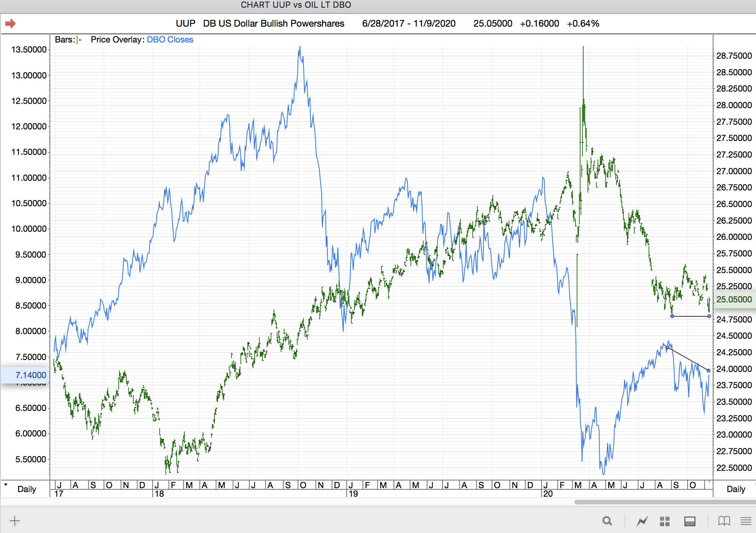Open the book (reference) icon

tap(724, 521)
